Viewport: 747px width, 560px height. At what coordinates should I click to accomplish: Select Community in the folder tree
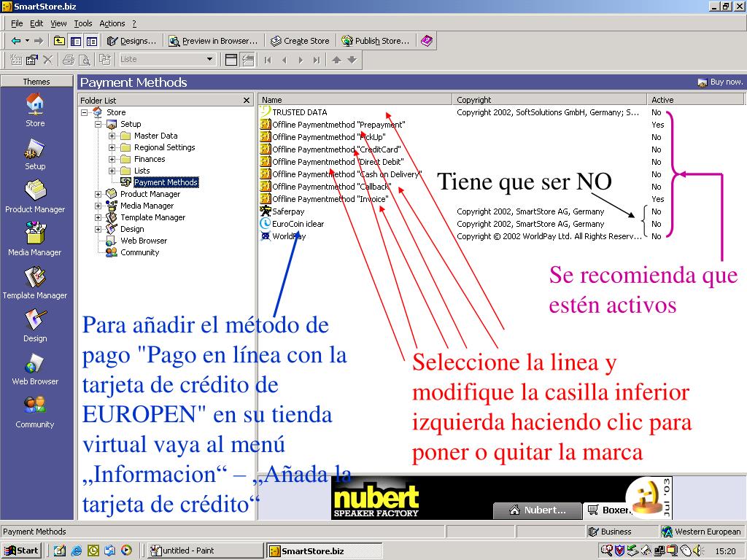pos(139,252)
